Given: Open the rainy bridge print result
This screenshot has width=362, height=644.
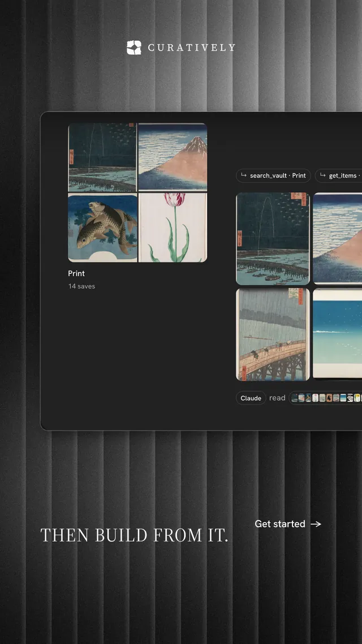Looking at the screenshot, I should [273, 334].
